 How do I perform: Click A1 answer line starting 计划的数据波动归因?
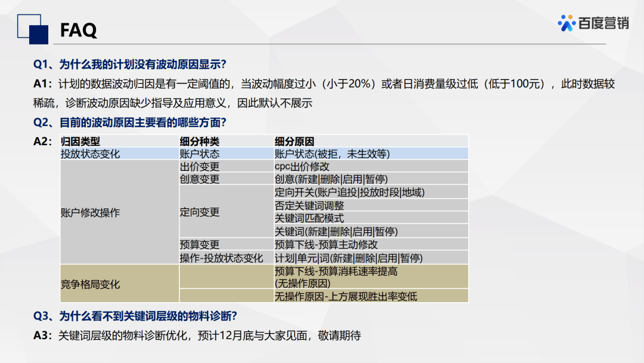[324, 84]
